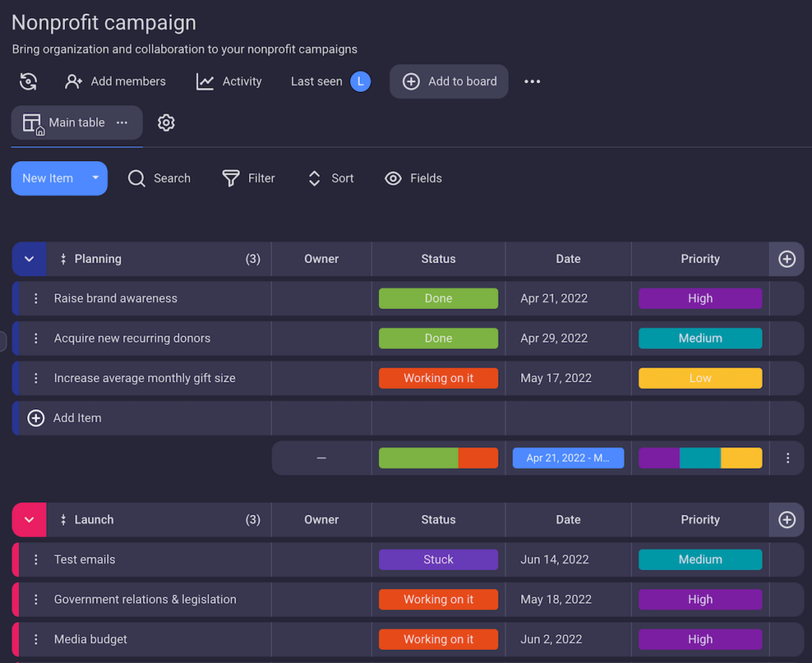Open the New Item dropdown arrow
This screenshot has width=812, height=663.
pos(95,178)
